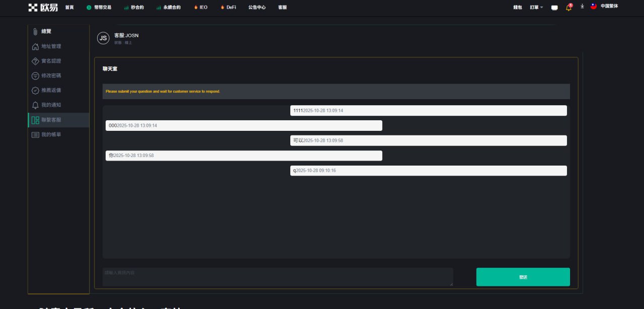The height and width of the screenshot is (309, 644).
Task: Click the house icon for 地址管理
Action: 35,47
